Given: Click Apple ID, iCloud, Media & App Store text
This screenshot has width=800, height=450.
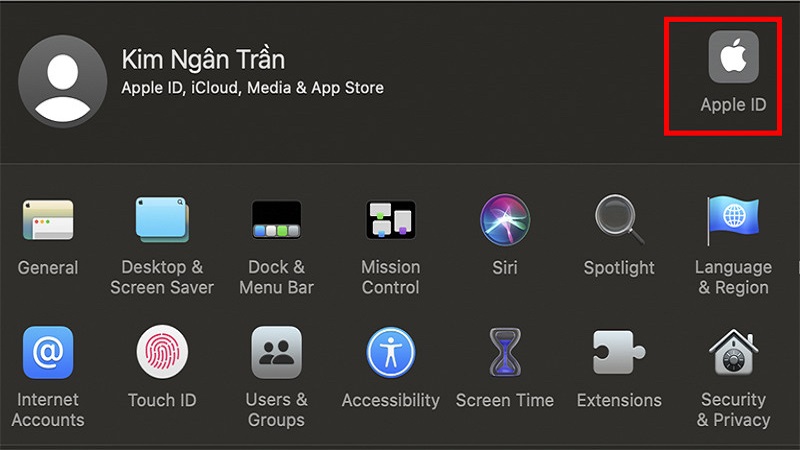Looking at the screenshot, I should pyautogui.click(x=253, y=88).
